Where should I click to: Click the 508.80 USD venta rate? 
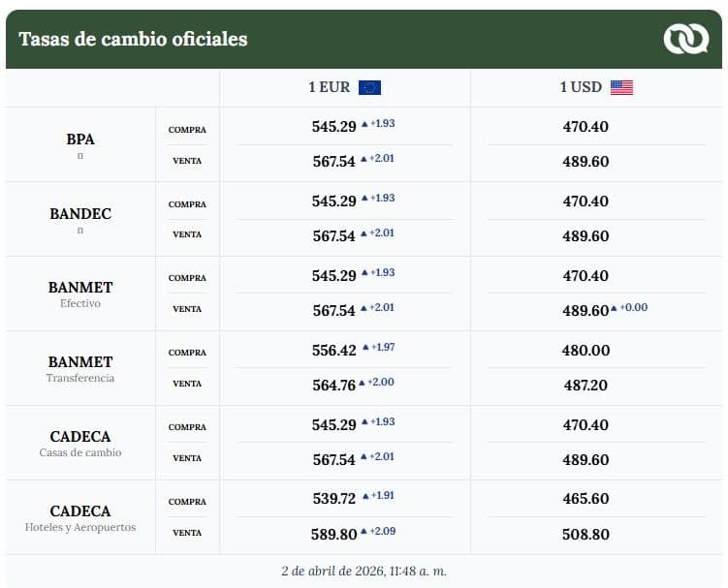(x=586, y=534)
